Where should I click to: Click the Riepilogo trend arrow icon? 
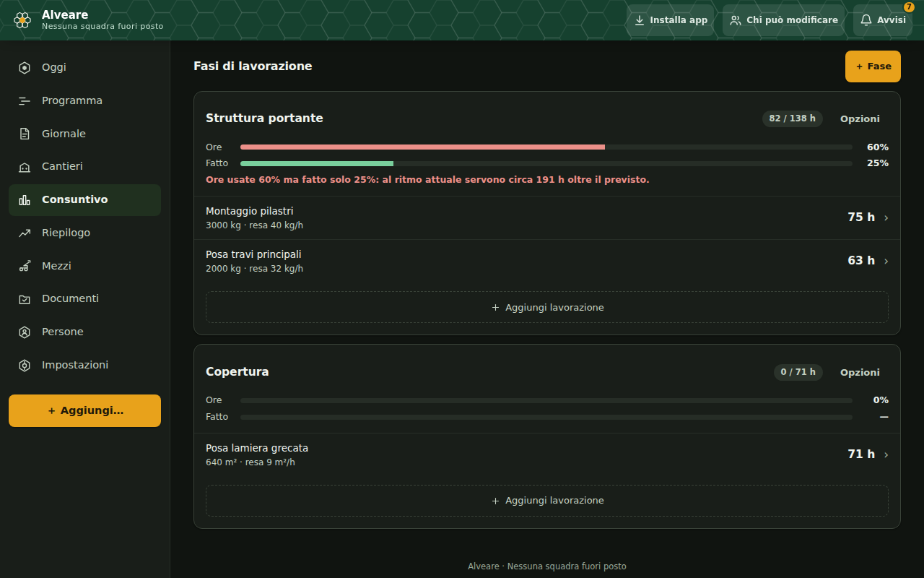(x=25, y=233)
